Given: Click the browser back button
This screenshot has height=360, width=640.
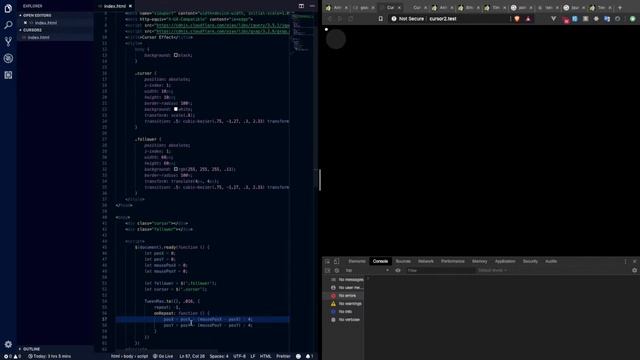Looking at the screenshot, I should click(330, 19).
